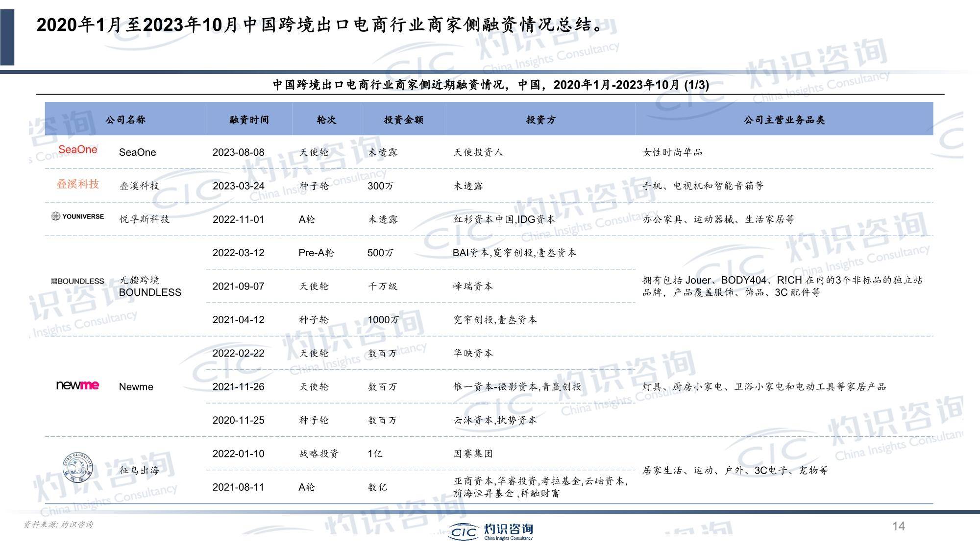Select the 因赛集团 investor cell

coord(473,454)
